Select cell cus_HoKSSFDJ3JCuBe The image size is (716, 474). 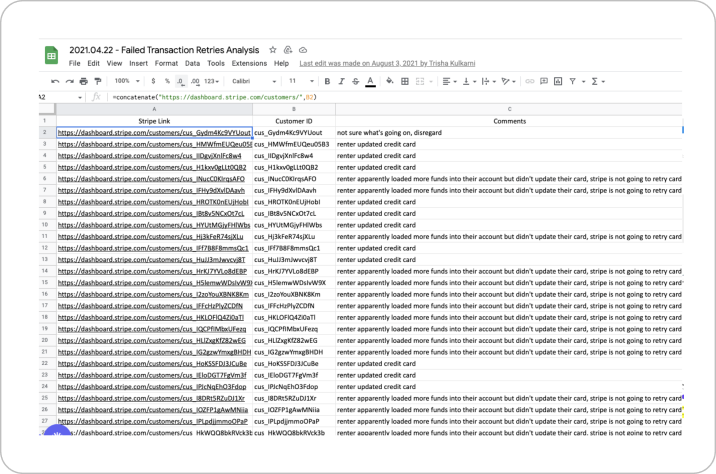tap(294, 364)
